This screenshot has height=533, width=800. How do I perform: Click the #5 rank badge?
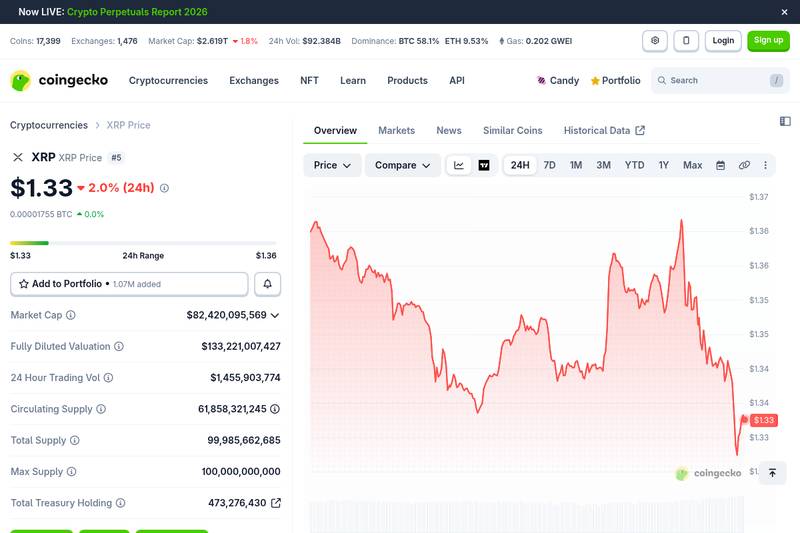pos(116,158)
